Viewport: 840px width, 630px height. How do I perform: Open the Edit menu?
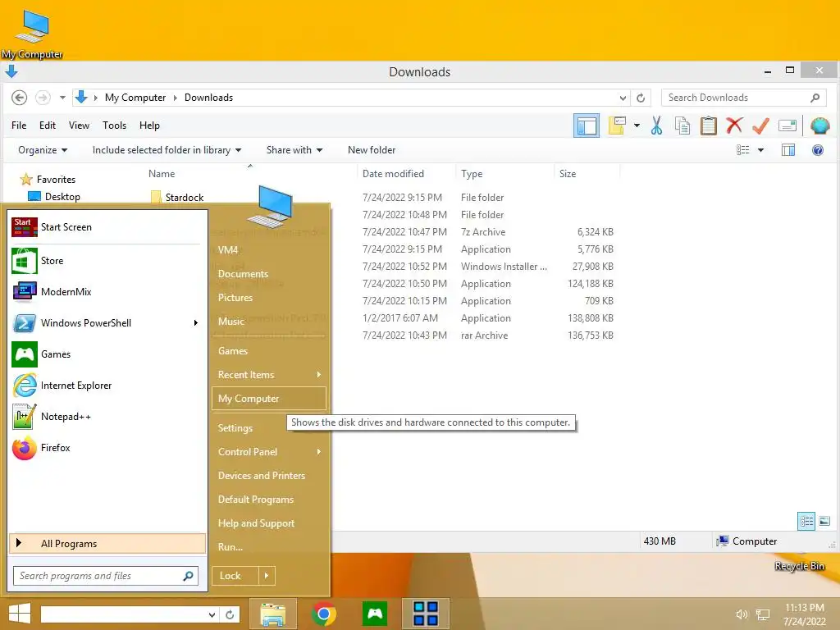(x=47, y=126)
